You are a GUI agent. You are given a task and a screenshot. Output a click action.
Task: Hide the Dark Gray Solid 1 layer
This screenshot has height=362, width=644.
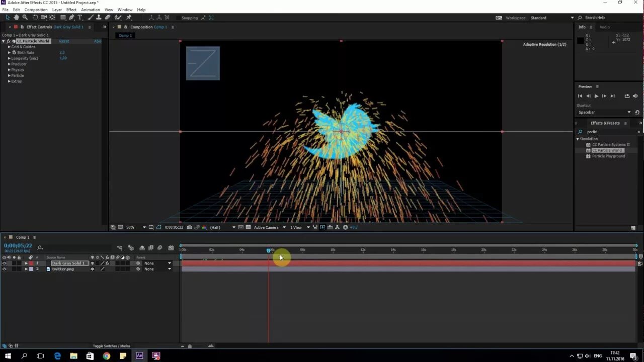pos(4,263)
